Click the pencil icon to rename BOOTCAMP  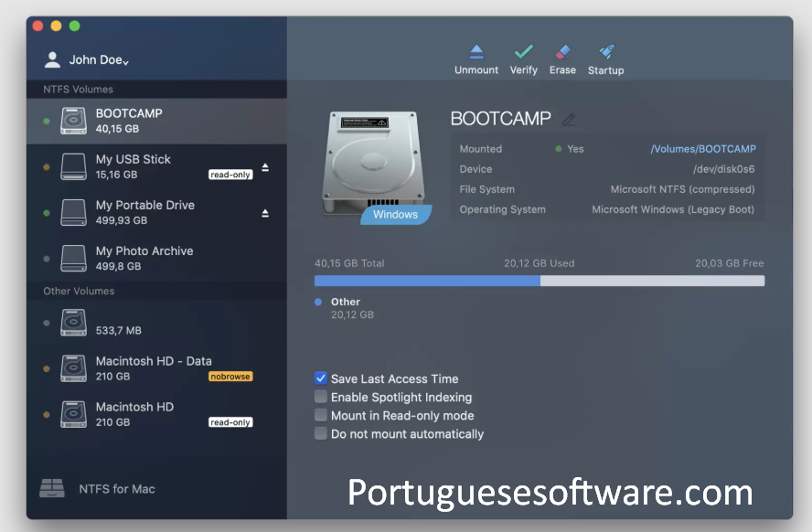(569, 120)
